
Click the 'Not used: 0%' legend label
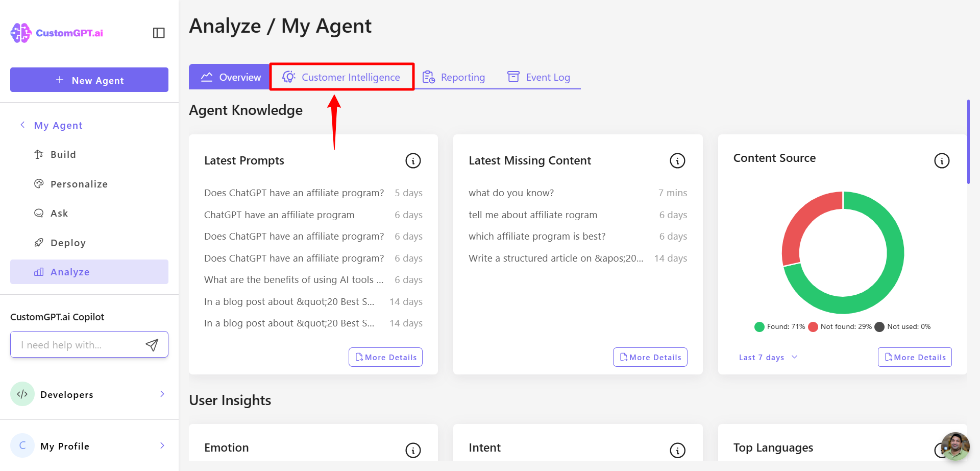909,327
